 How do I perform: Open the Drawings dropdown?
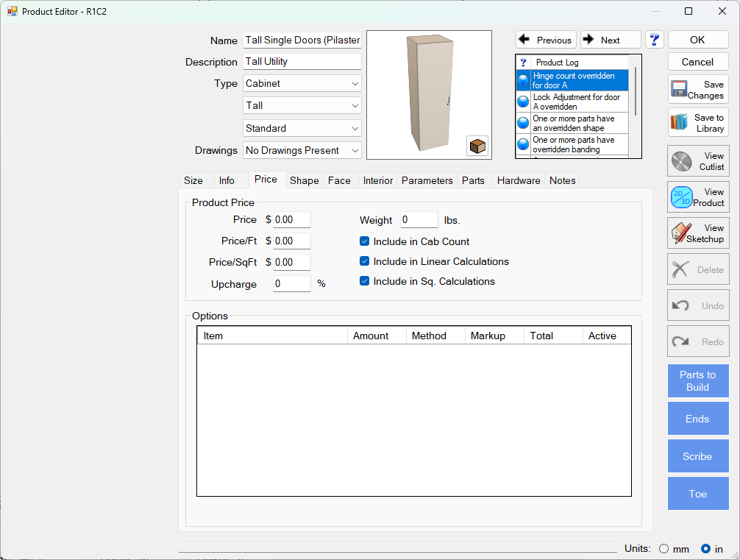click(302, 150)
